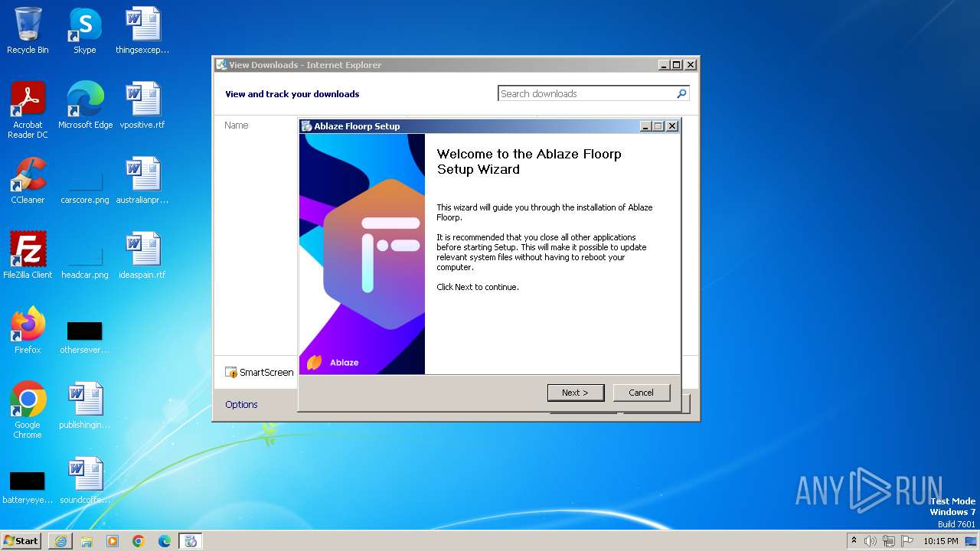Image resolution: width=980 pixels, height=551 pixels.
Task: Open the Recycle Bin icon
Action: [28, 31]
